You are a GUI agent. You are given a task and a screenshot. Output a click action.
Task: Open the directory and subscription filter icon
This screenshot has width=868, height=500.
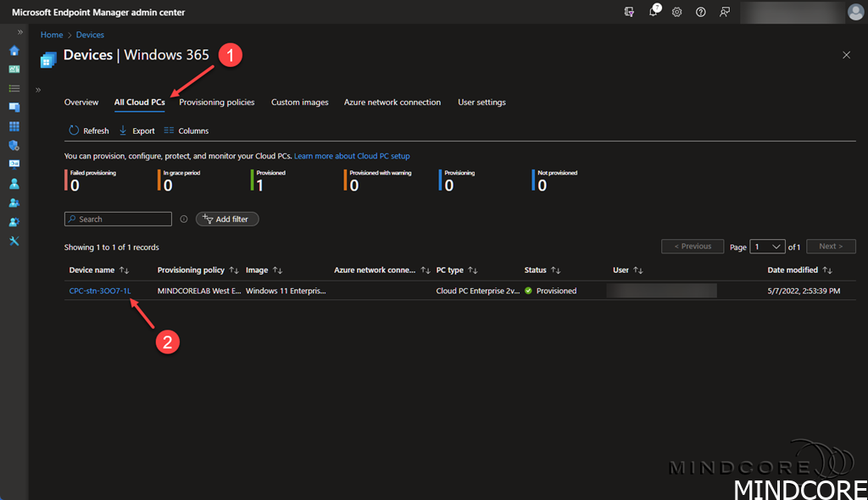[629, 12]
